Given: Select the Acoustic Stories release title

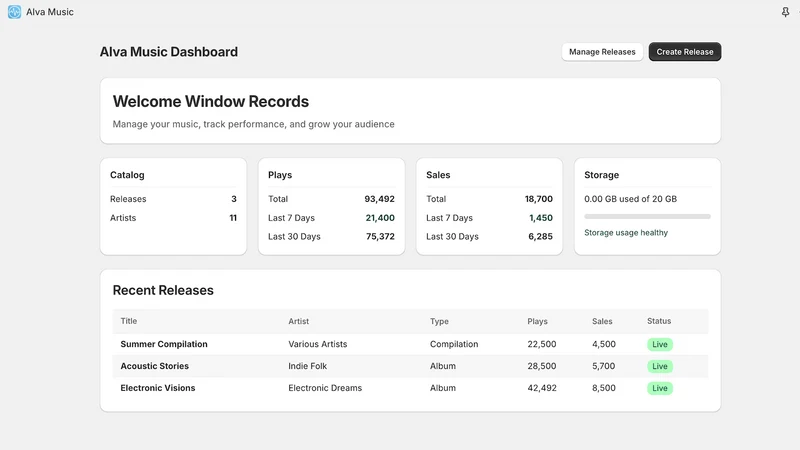Looking at the screenshot, I should tap(155, 366).
